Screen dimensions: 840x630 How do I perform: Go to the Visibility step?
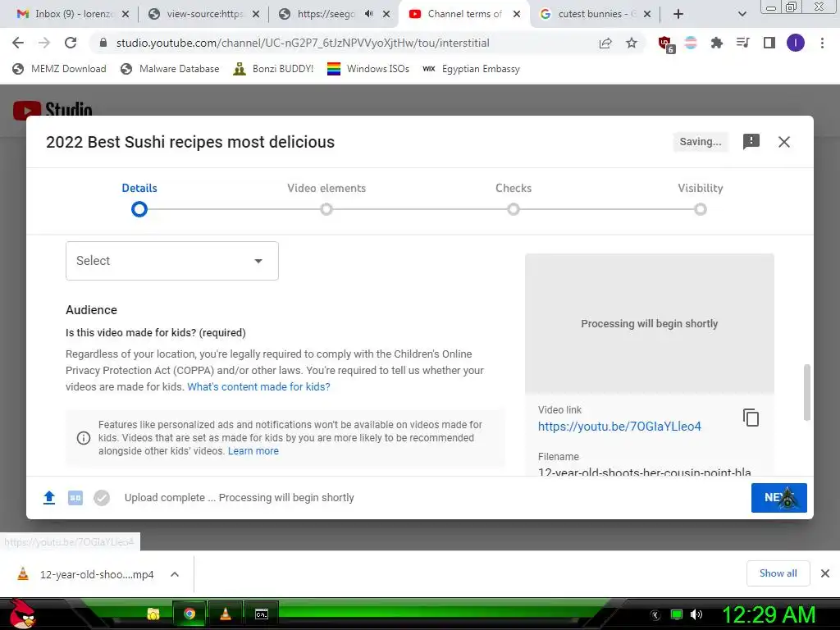[701, 199]
